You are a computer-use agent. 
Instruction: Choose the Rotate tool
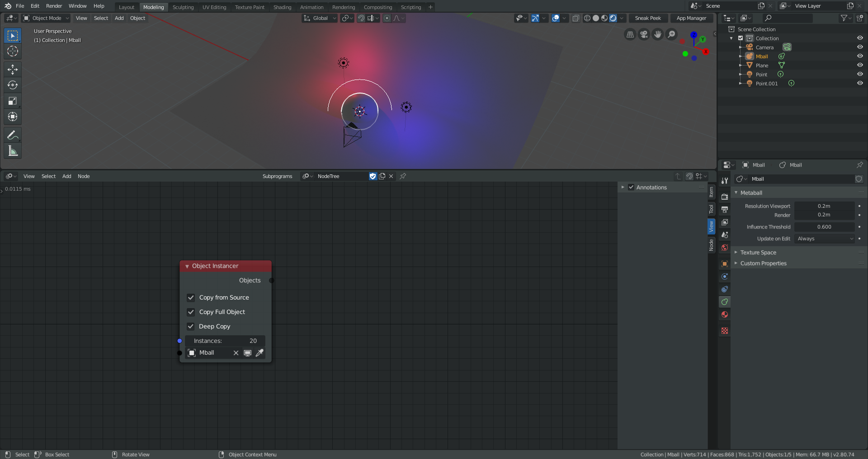pos(13,85)
